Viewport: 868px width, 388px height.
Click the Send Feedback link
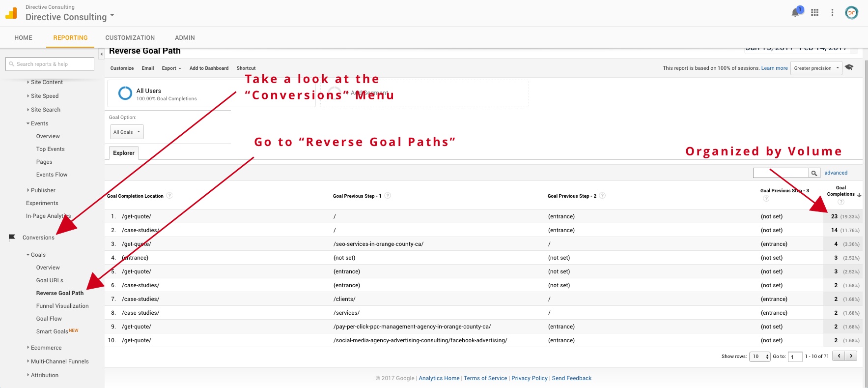(572, 378)
